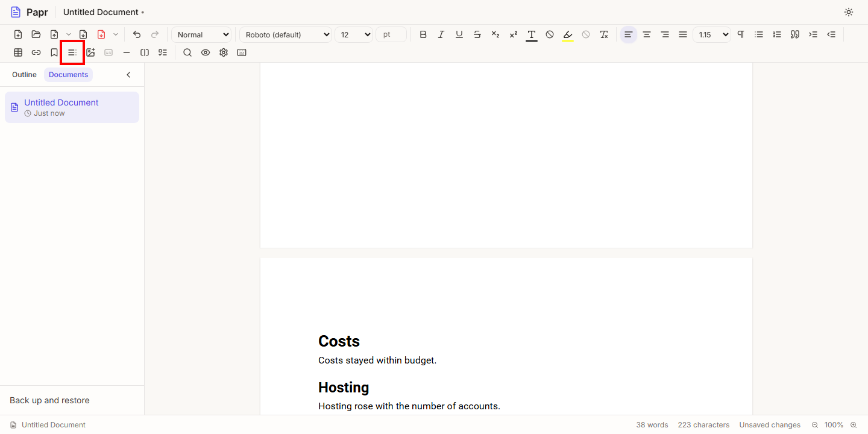868x434 pixels.
Task: Switch theme with the sun icon
Action: click(x=849, y=12)
